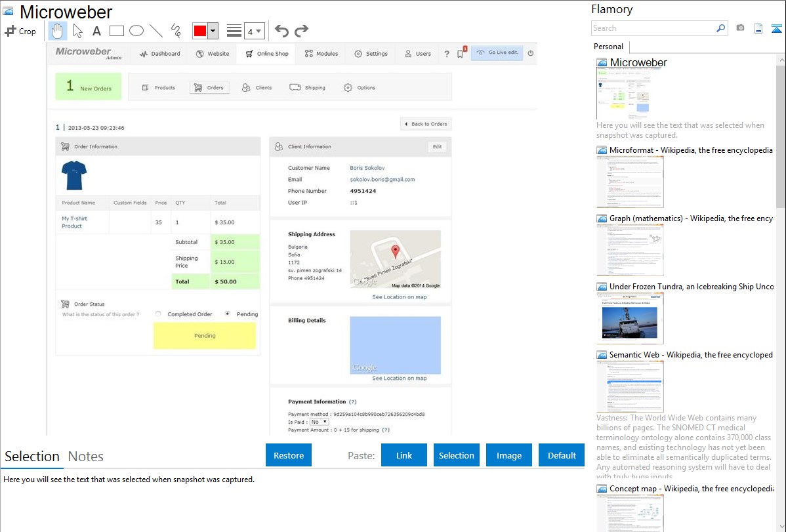This screenshot has width=786, height=532.
Task: Open the color picker dropdown arrow
Action: [213, 31]
